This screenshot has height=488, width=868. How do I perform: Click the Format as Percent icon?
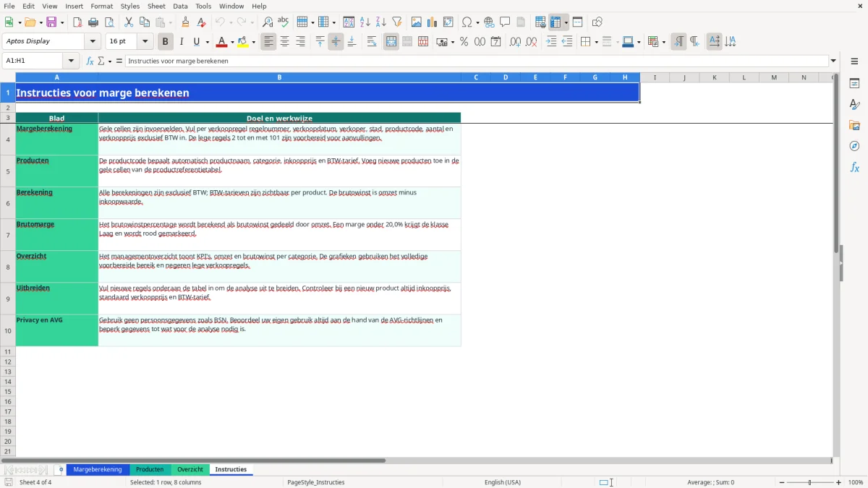(x=464, y=42)
